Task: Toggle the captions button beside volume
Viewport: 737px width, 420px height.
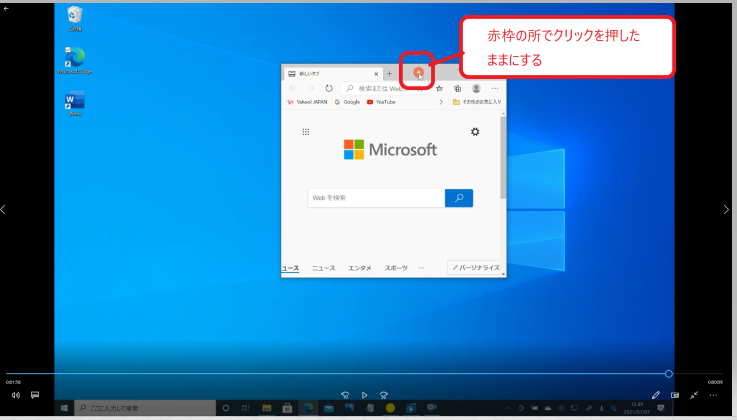Action: click(x=34, y=395)
